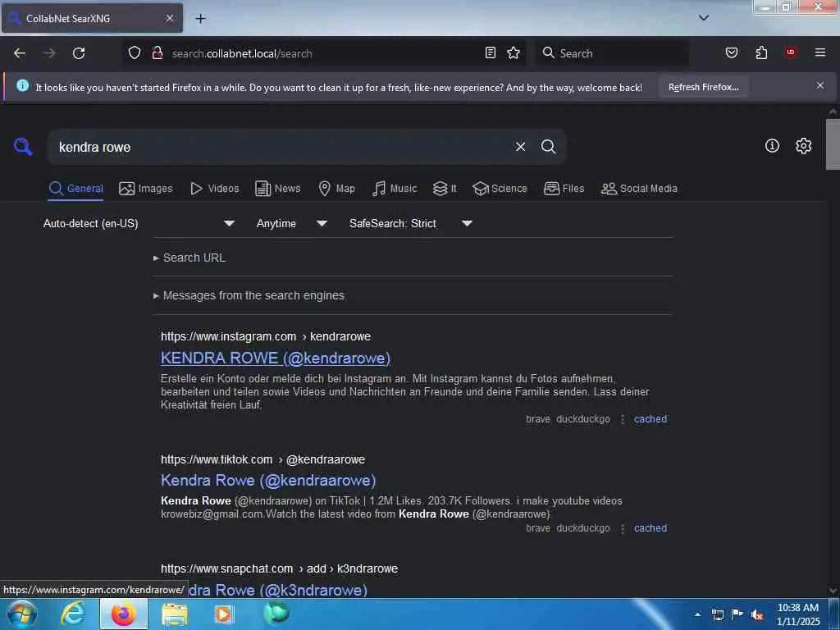Screen dimensions: 840x630
Task: Submit search with the magnifier button
Action: (548, 147)
